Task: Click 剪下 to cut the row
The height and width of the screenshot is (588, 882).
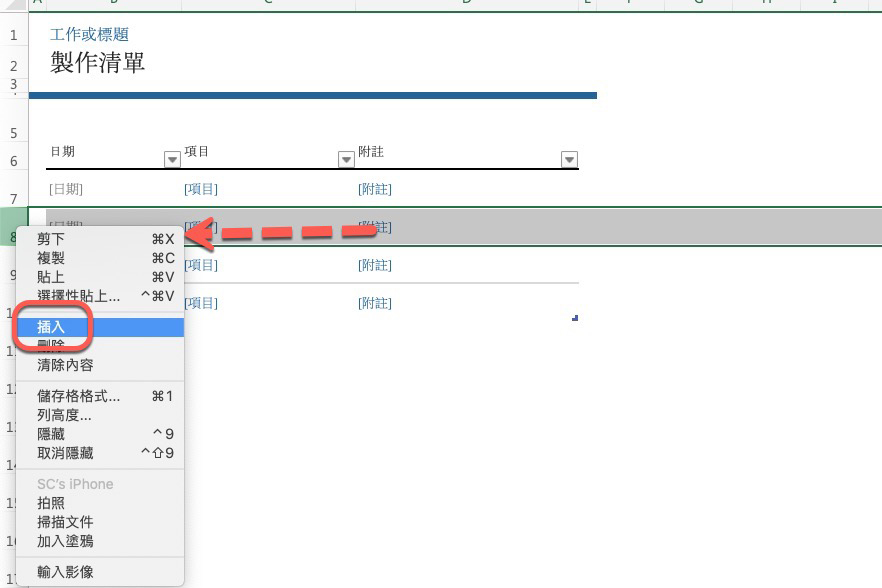Action: tap(51, 239)
